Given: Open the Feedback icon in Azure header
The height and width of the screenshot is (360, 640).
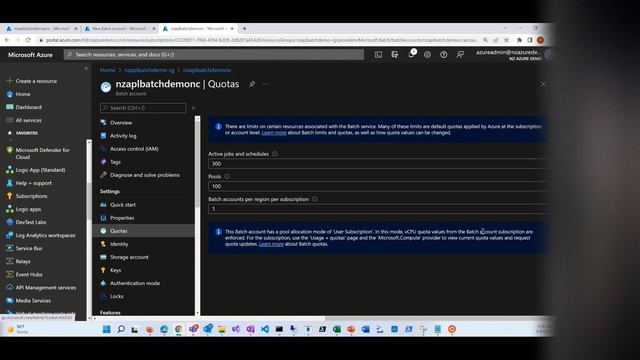Looking at the screenshot, I should pos(460,55).
